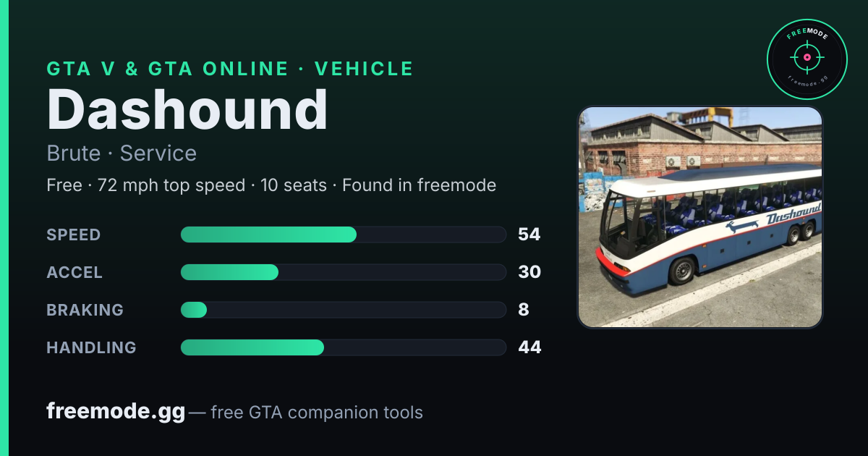The height and width of the screenshot is (456, 868).
Task: Click the HANDLING label
Action: pyautogui.click(x=91, y=347)
